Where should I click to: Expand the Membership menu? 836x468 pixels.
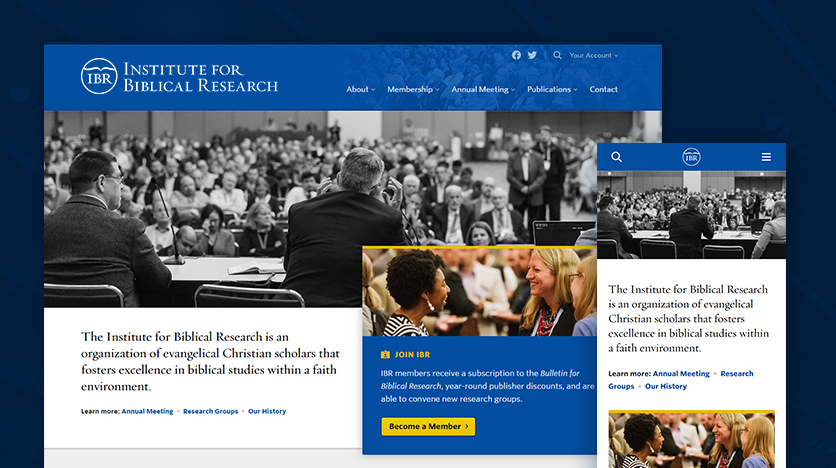click(413, 89)
